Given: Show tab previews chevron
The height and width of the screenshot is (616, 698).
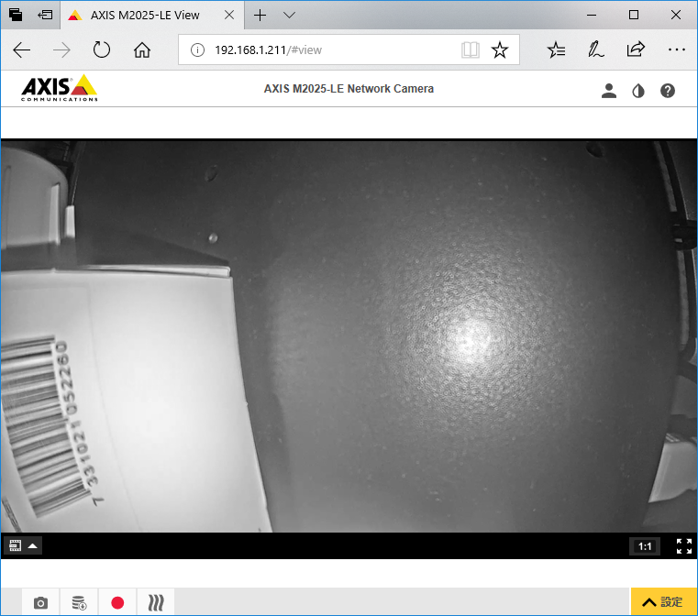Looking at the screenshot, I should [289, 15].
